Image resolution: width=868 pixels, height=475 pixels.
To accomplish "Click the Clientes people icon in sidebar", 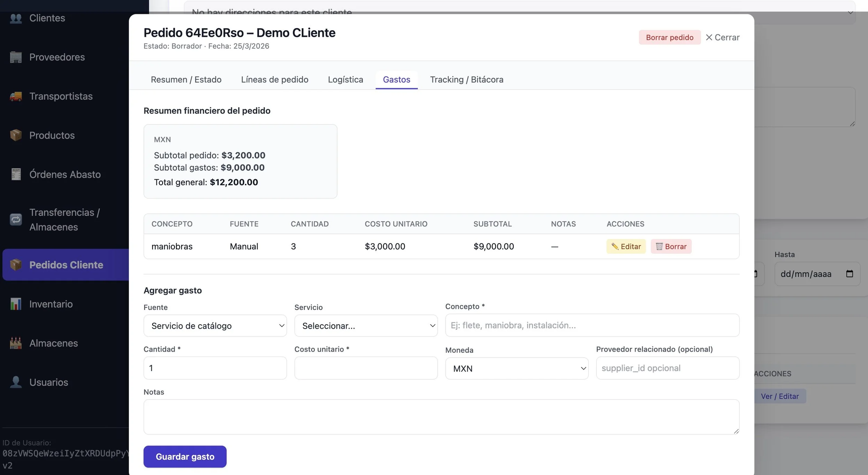I will point(16,18).
